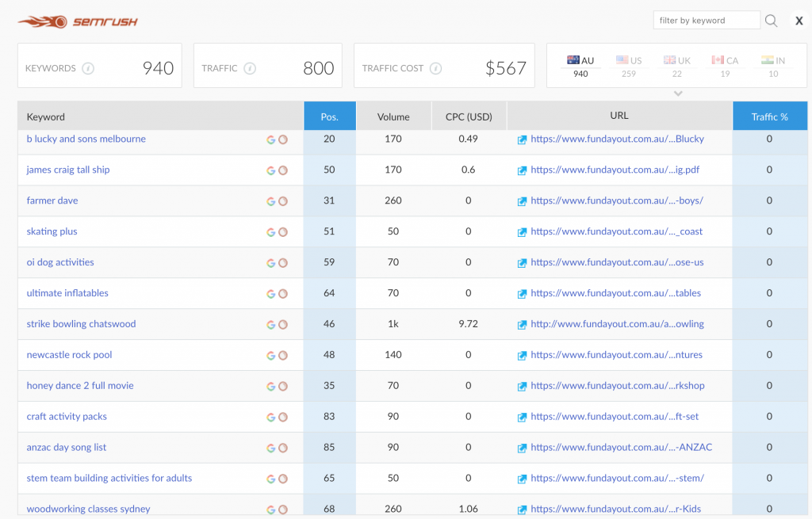
Task: Show info for Traffic metric
Action: pos(250,68)
